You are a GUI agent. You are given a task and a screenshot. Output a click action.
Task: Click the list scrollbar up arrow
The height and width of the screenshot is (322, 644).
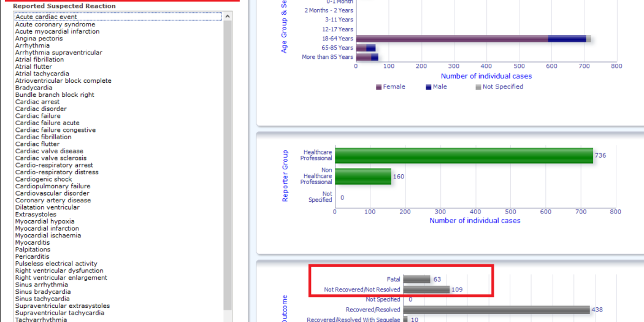coord(228,17)
